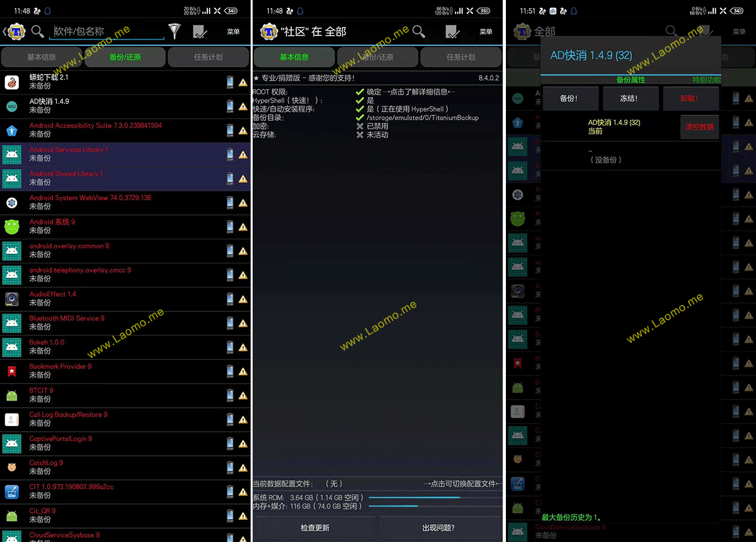Select the CaptivePortalLogin 9 row
The width and height of the screenshot is (756, 542).
pos(125,443)
